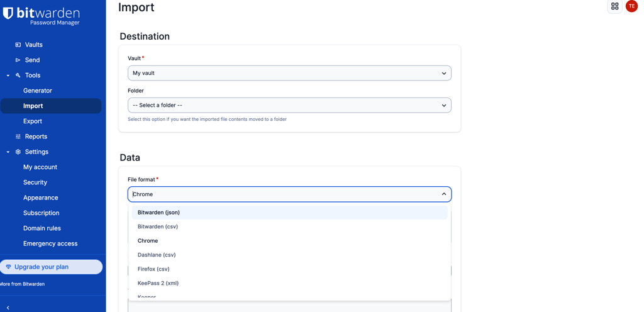Open the Export tool
The height and width of the screenshot is (312, 644).
click(33, 121)
